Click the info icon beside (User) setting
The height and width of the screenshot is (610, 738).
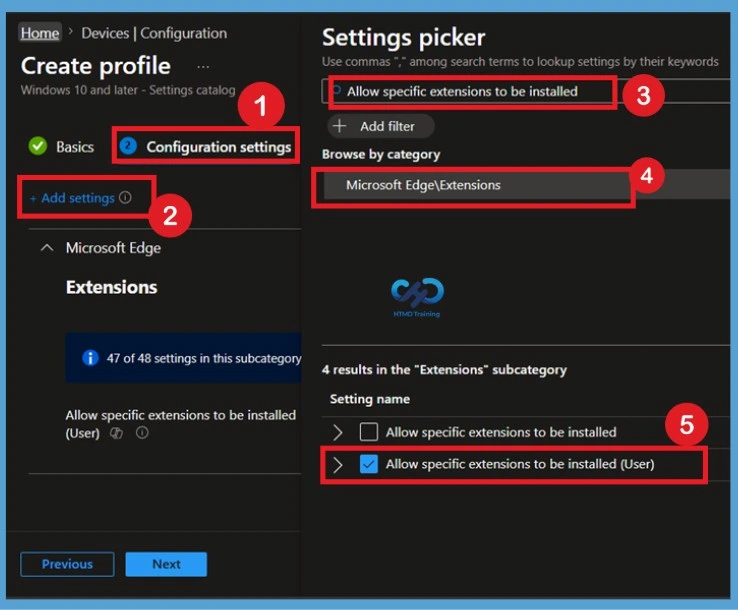(142, 432)
